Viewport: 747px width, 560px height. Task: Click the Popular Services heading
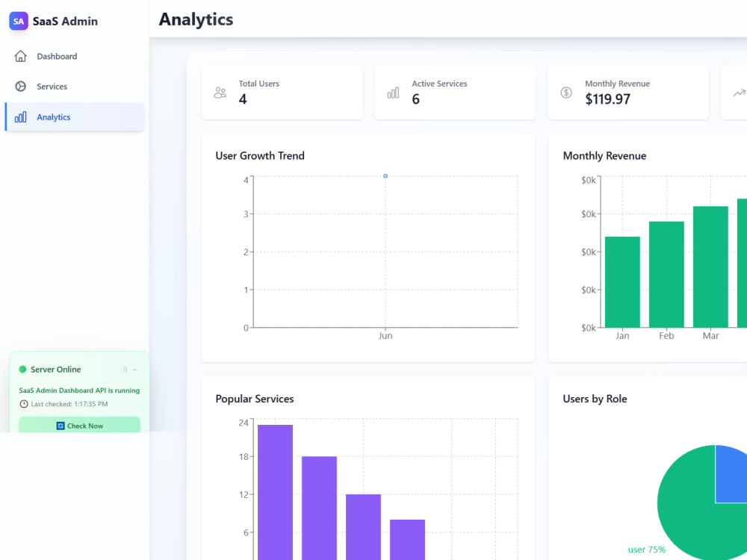pyautogui.click(x=255, y=399)
